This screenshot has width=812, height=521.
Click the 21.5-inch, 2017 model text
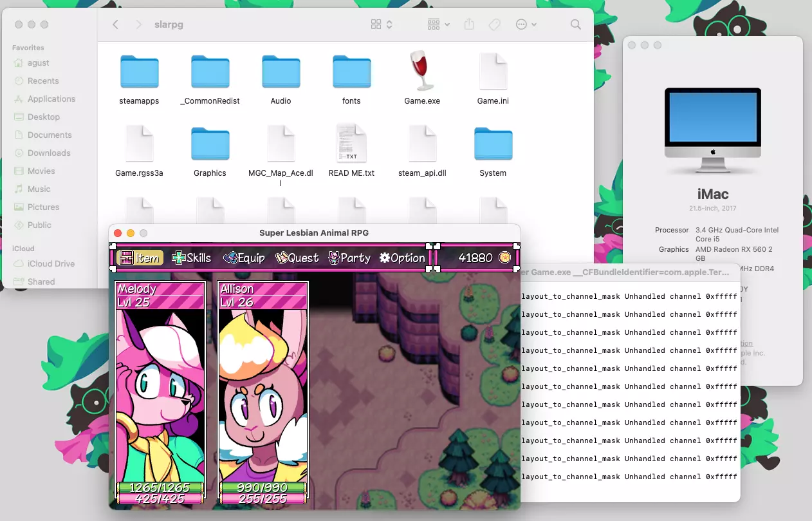712,209
